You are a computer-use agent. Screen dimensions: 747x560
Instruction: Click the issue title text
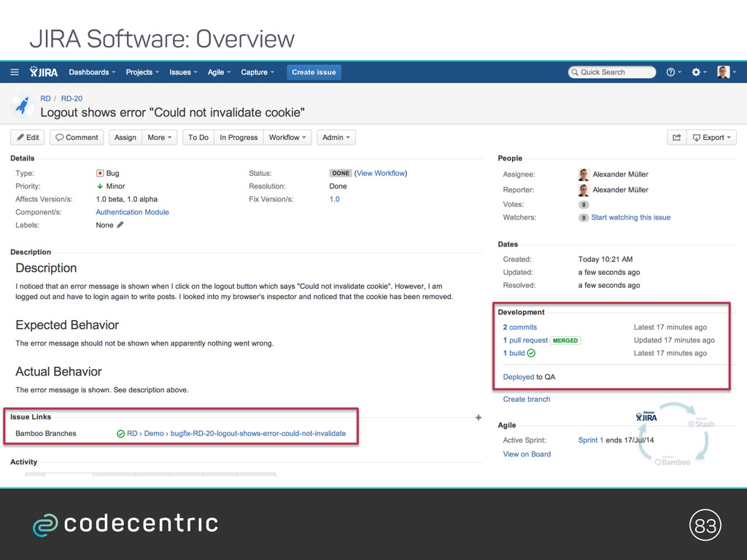pos(172,112)
